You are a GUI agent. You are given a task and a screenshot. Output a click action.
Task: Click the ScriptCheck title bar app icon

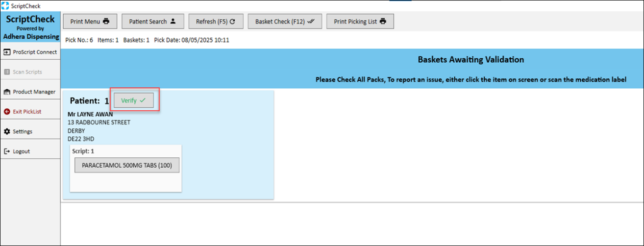coord(5,6)
